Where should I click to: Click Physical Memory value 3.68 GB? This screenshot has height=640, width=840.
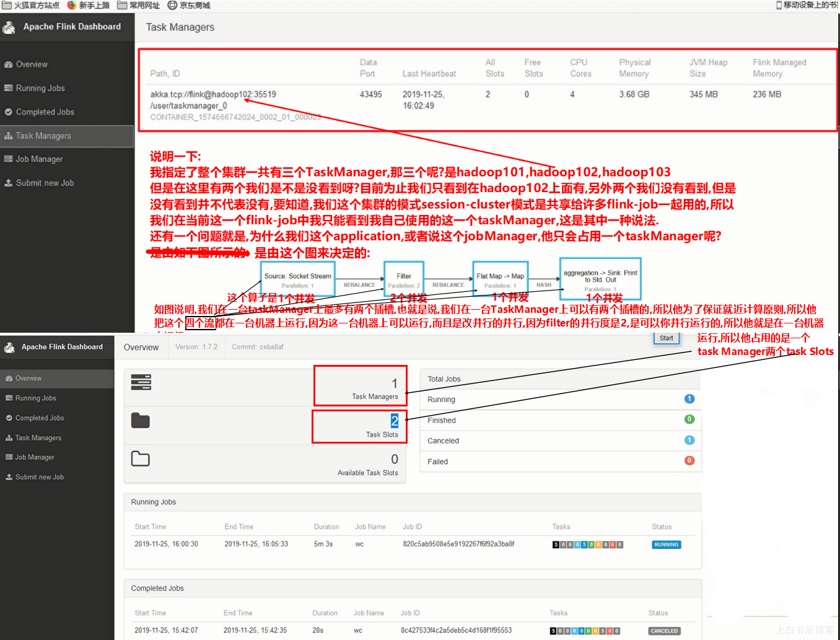634,94
